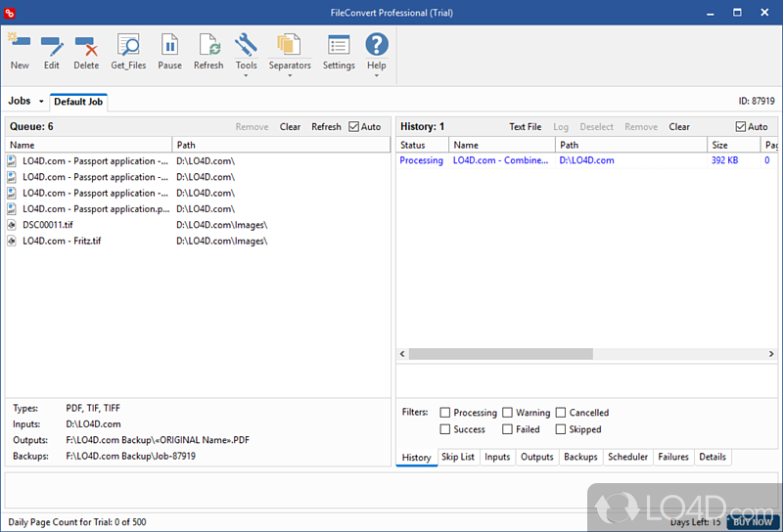Click the BUY NOW button
783x532 pixels.
[753, 523]
